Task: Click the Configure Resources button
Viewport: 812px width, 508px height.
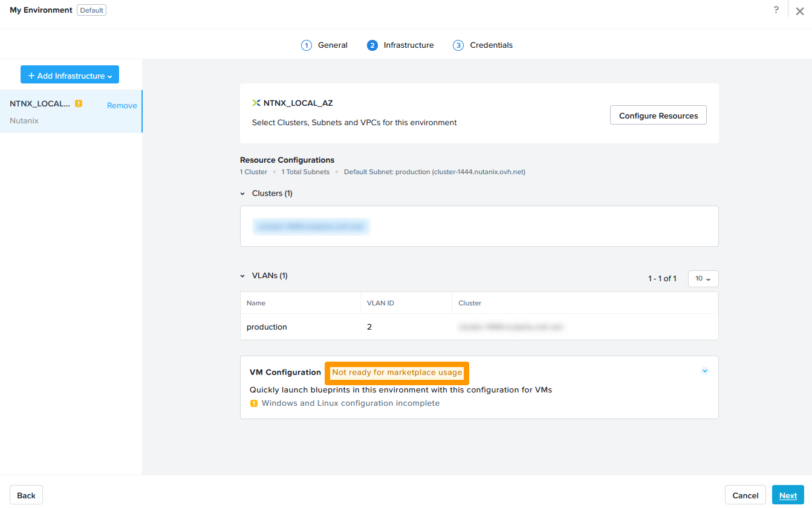Action: pos(658,115)
